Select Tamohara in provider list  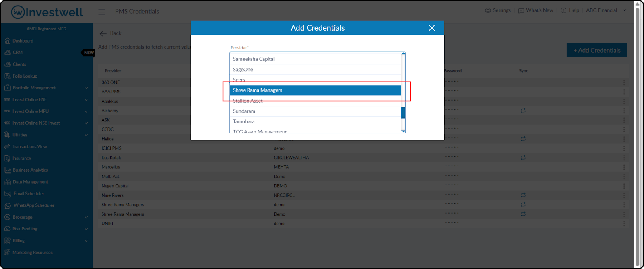coord(316,122)
